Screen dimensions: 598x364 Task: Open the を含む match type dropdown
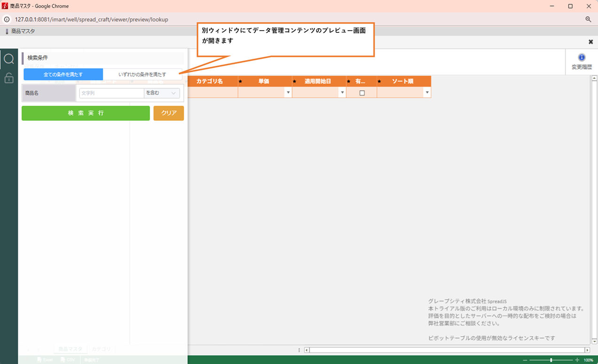tap(162, 93)
